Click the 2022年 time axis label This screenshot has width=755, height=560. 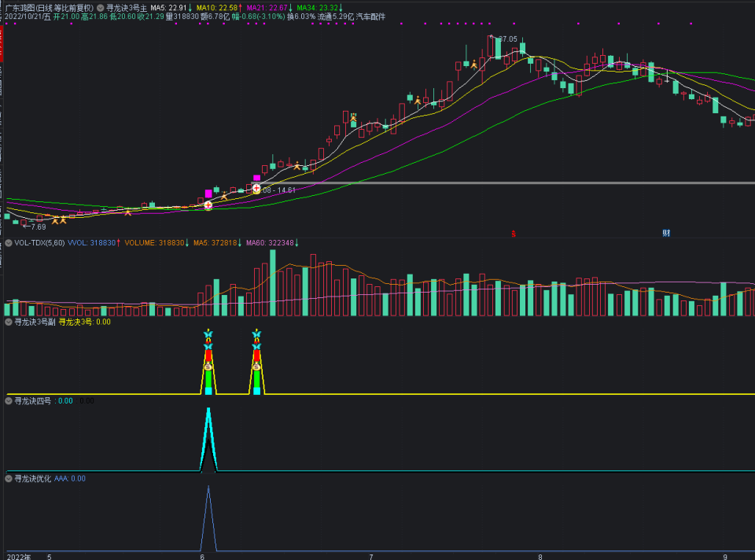[x=19, y=557]
